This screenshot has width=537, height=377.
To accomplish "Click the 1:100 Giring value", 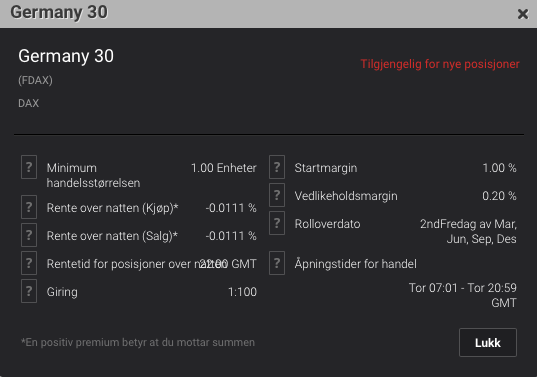I will pos(242,292).
